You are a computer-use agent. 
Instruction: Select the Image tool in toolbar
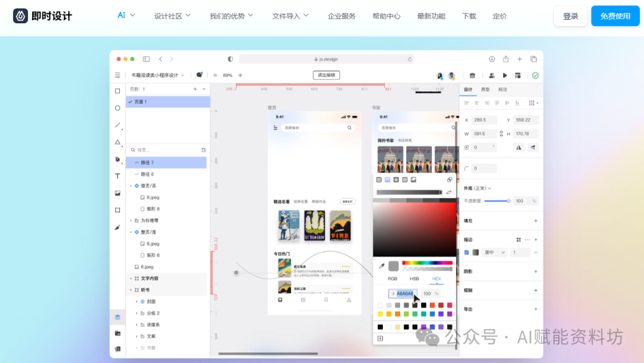[117, 193]
